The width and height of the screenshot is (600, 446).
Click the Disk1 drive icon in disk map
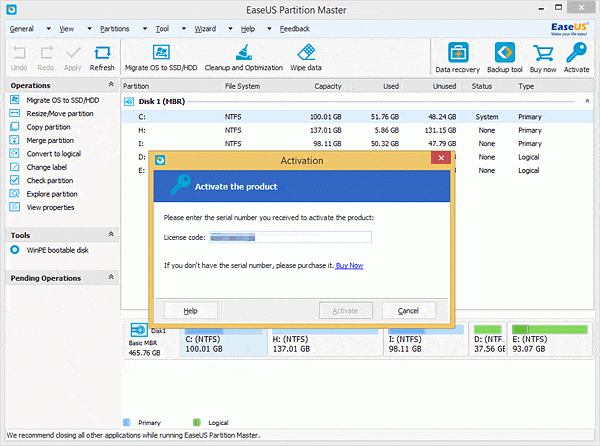(x=139, y=330)
